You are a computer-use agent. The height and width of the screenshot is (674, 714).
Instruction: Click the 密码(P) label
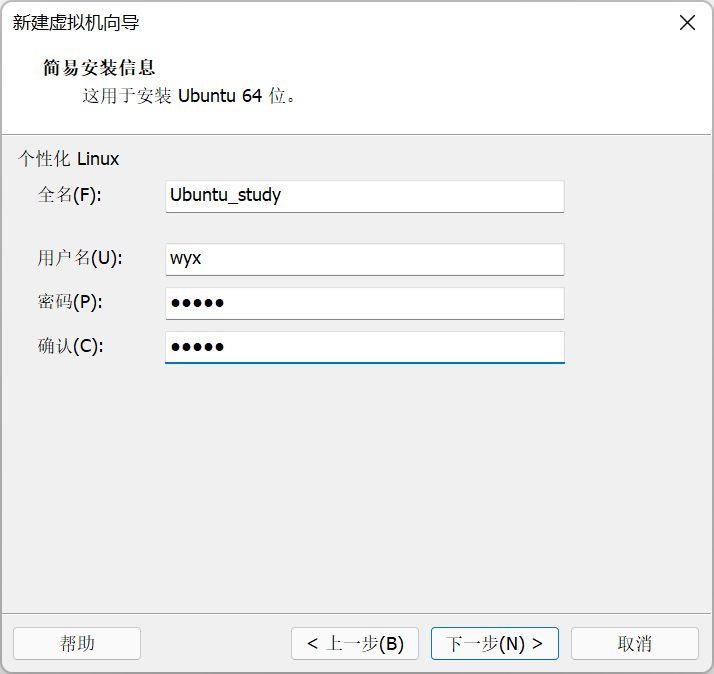point(70,302)
